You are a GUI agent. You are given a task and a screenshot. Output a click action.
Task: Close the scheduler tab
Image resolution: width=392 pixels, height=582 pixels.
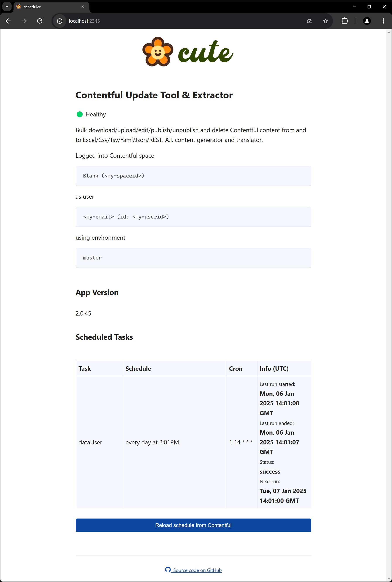click(x=83, y=7)
